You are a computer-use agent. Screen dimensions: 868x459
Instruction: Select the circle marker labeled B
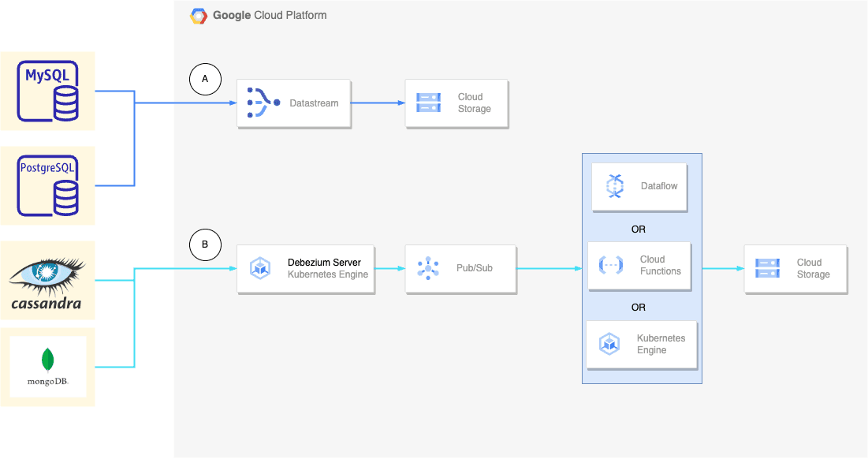206,244
